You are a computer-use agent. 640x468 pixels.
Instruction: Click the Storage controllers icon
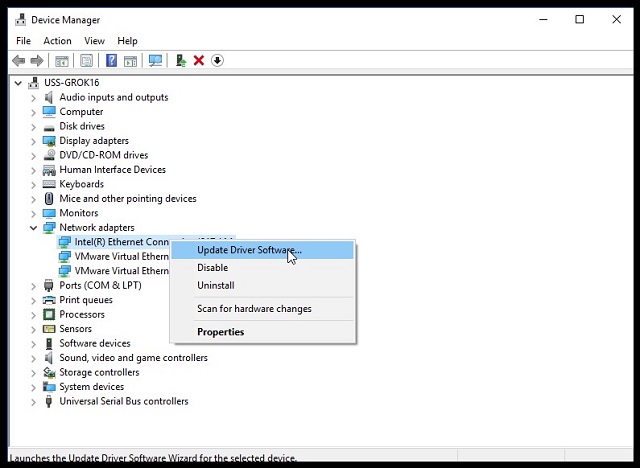tap(49, 372)
